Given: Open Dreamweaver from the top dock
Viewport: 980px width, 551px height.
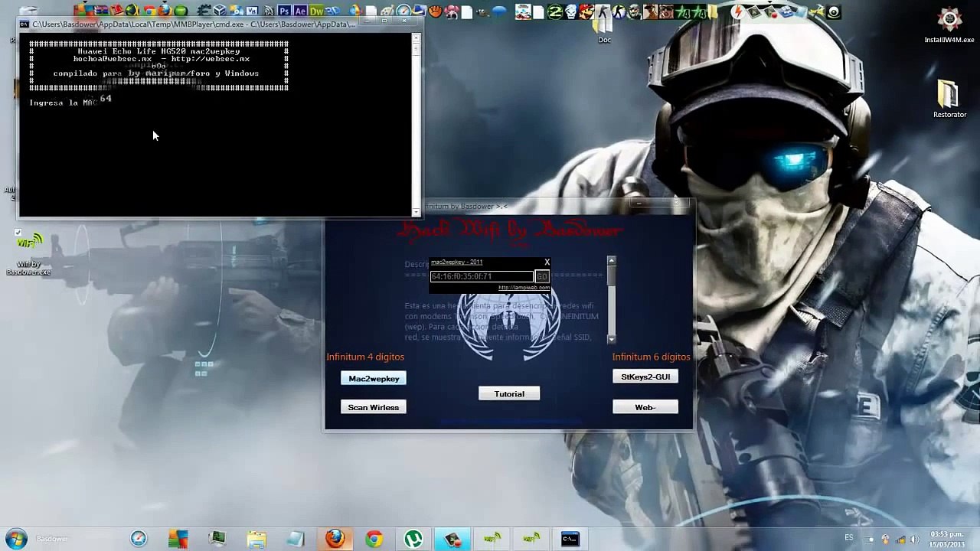Looking at the screenshot, I should 315,11.
